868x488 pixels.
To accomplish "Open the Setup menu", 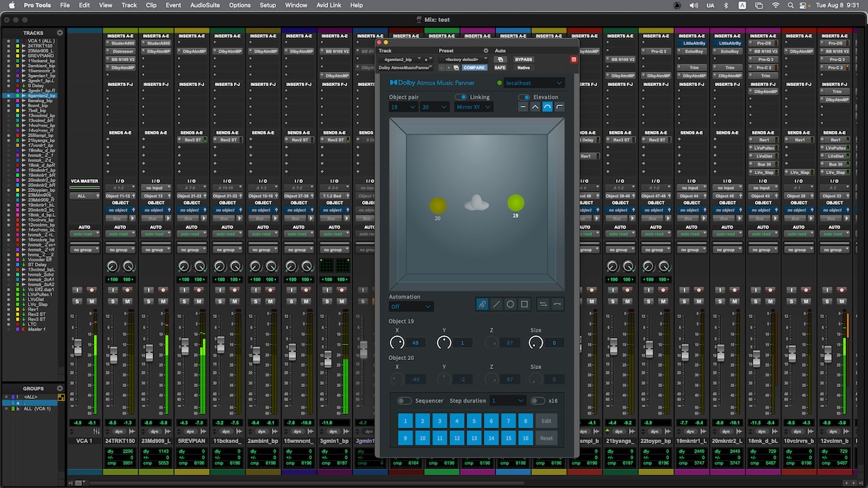I will (268, 5).
